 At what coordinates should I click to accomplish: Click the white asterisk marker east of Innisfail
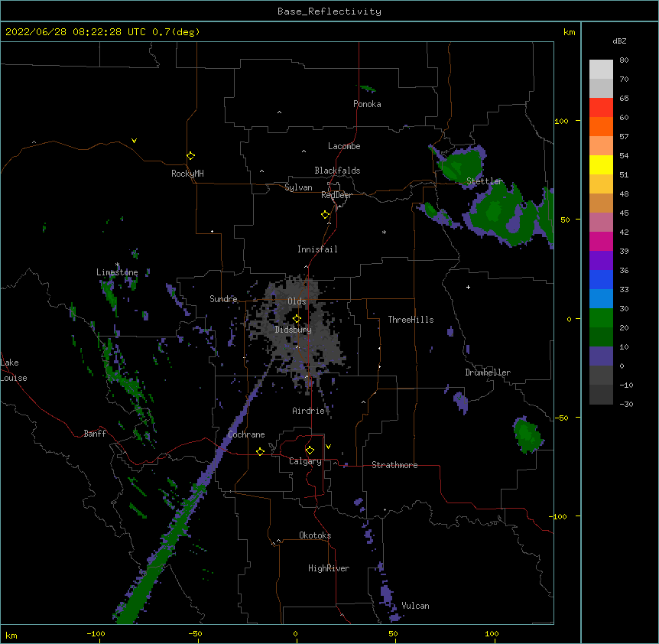pyautogui.click(x=384, y=233)
